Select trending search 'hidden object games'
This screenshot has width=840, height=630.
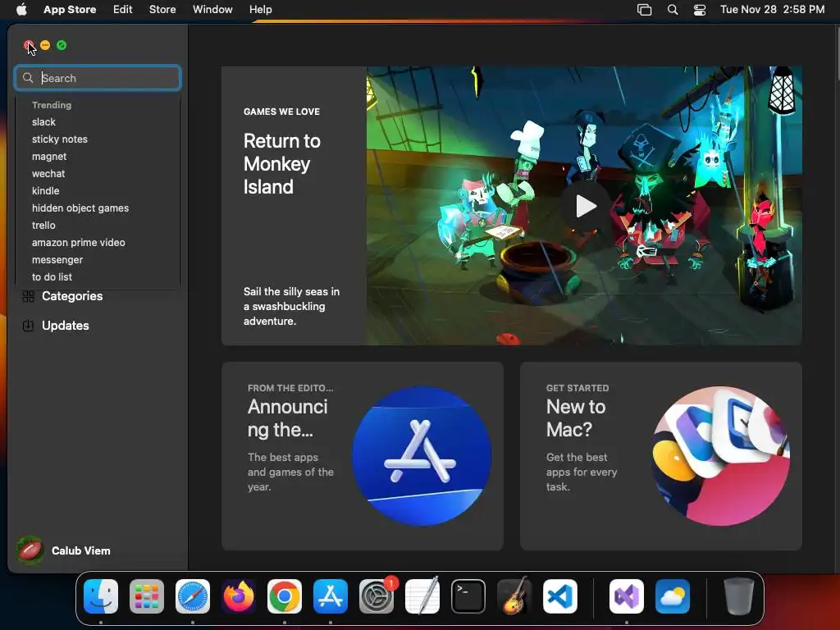80,208
